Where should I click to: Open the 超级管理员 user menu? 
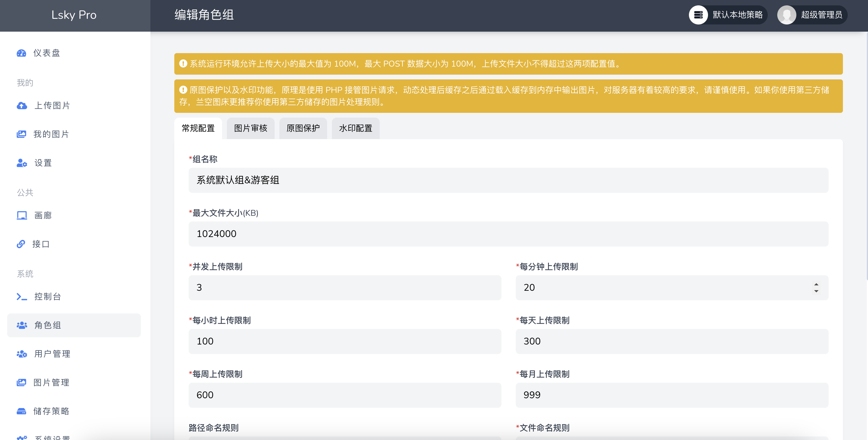coord(812,15)
